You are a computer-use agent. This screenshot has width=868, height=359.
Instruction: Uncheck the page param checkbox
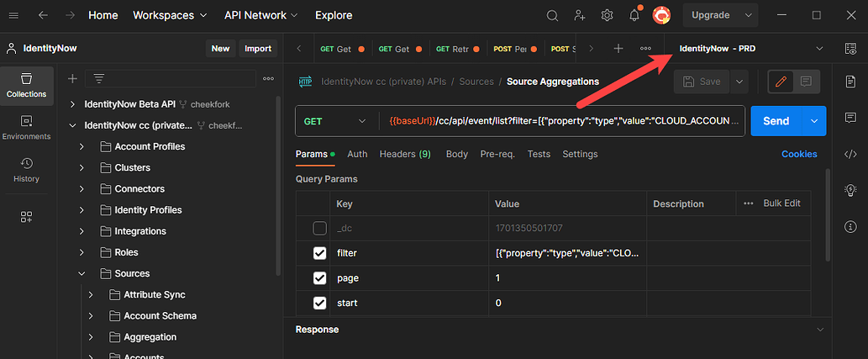coord(319,278)
